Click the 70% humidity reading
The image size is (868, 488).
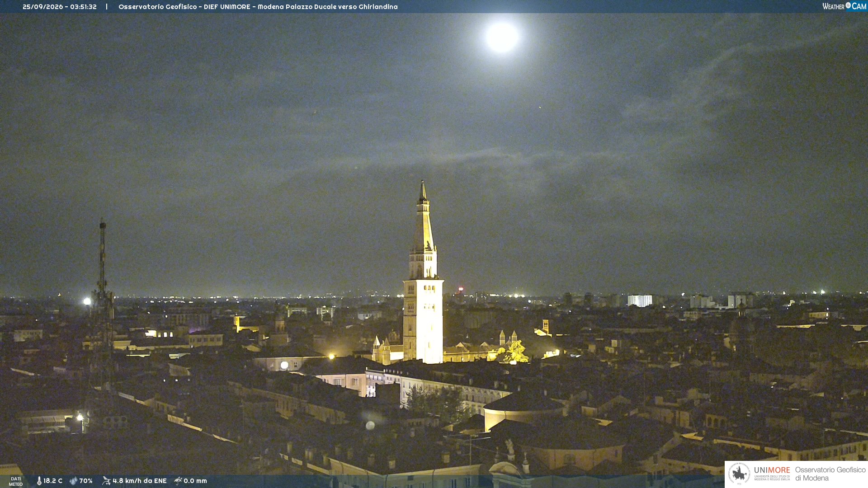point(86,481)
